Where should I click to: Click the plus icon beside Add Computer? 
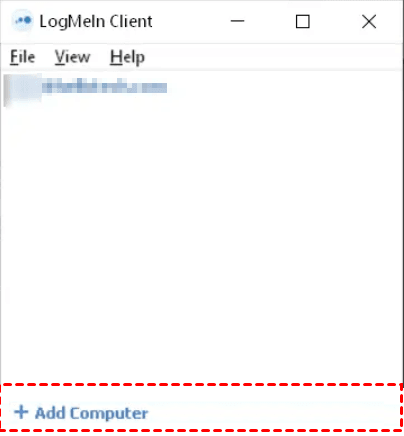pyautogui.click(x=21, y=412)
